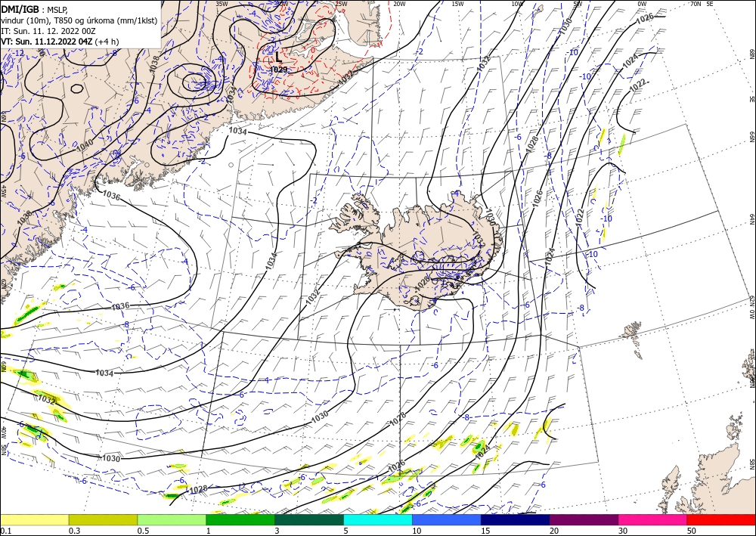Click the '15W' longitude label at top
The width and height of the screenshot is (756, 536).
(457, 4)
